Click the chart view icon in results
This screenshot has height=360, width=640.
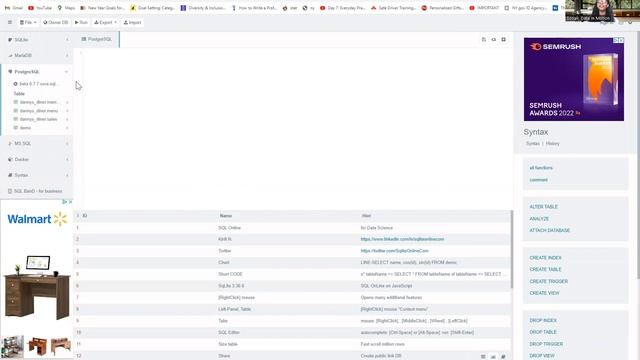coord(493,356)
